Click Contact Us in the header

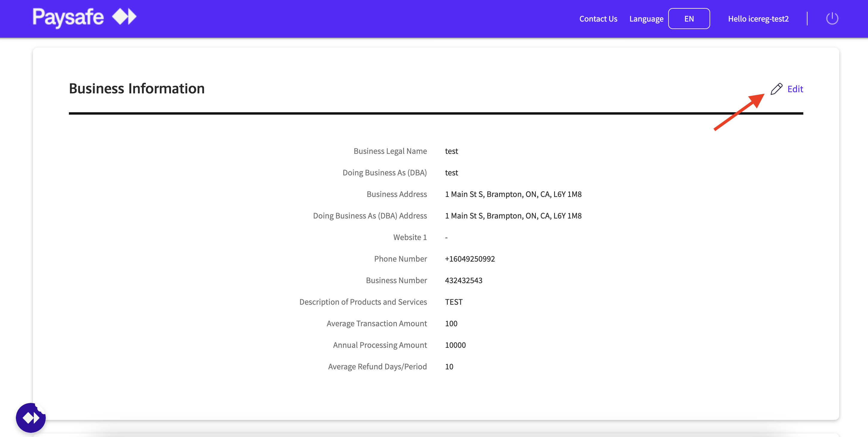coord(598,19)
